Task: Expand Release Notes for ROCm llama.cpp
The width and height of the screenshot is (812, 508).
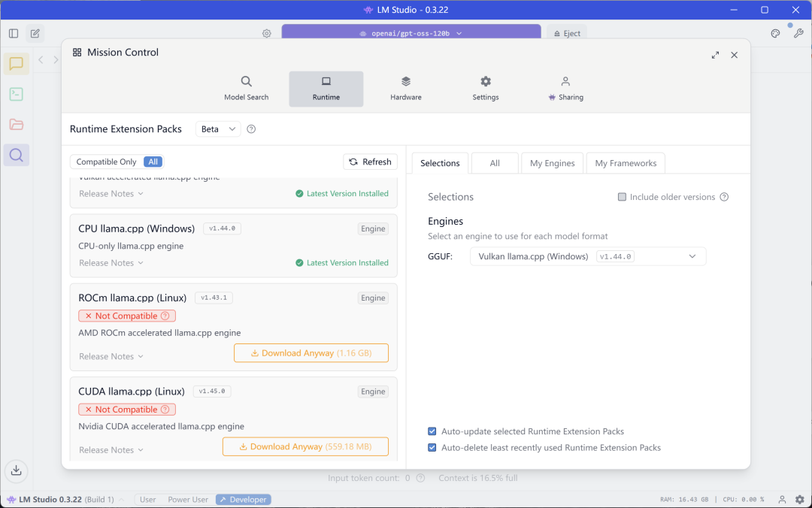Action: [x=111, y=356]
